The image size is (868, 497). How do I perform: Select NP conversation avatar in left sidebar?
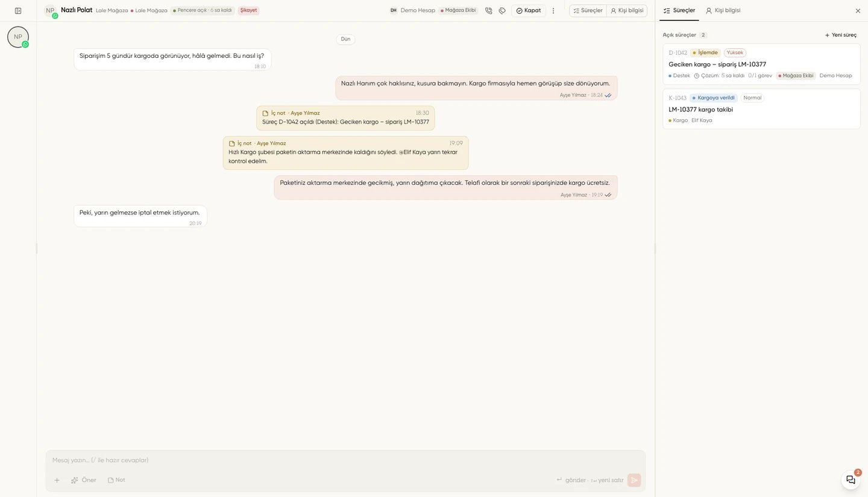point(18,37)
